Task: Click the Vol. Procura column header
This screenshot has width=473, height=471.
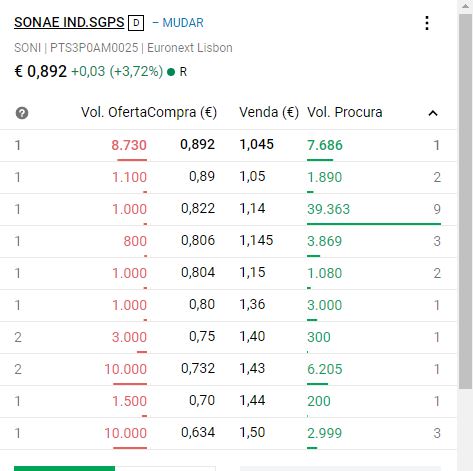Action: (345, 112)
